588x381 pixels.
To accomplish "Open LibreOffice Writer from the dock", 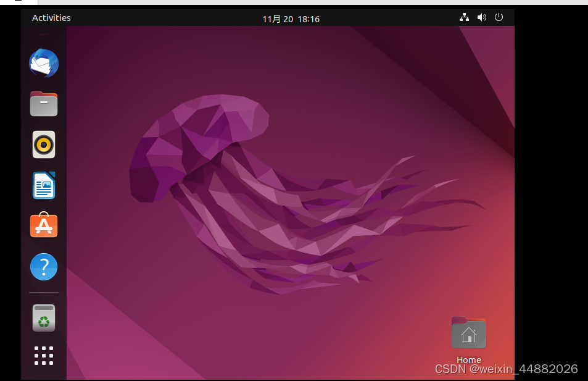I will (43, 185).
